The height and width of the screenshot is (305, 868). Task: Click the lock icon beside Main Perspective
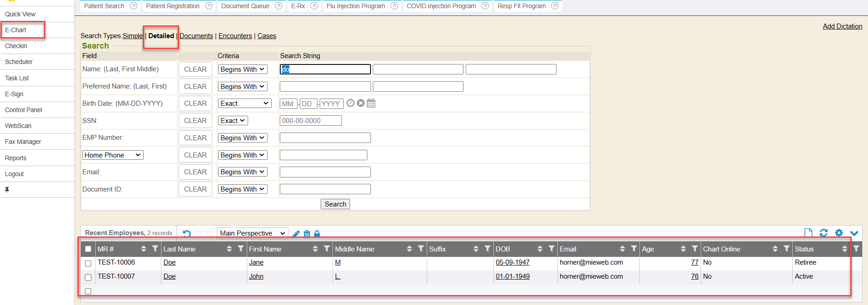click(x=317, y=234)
